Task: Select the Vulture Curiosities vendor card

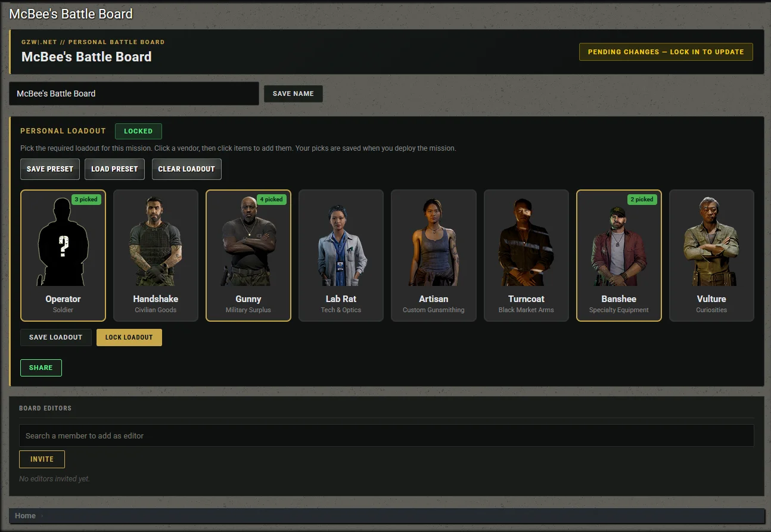Action: (x=711, y=256)
